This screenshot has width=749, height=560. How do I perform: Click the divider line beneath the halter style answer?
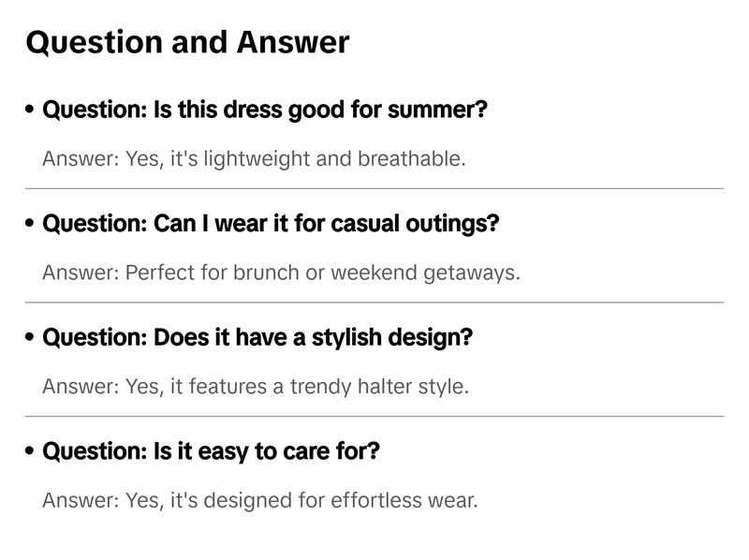coord(374,416)
